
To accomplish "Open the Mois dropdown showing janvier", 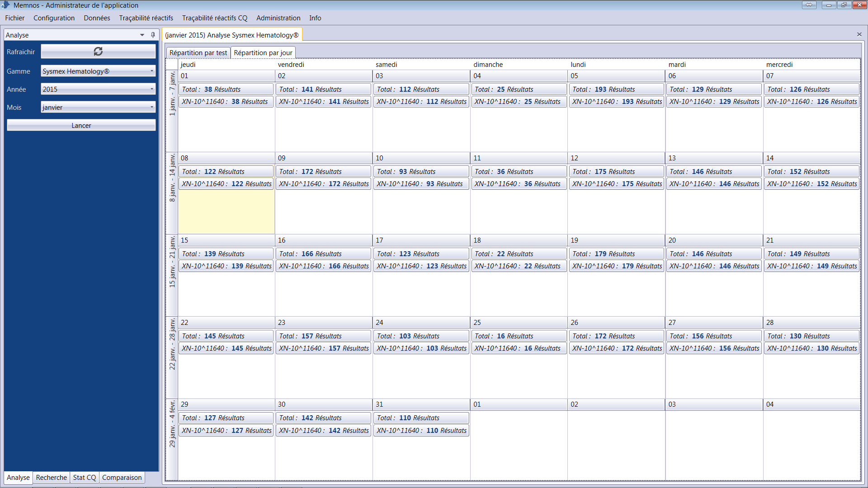I will 98,107.
